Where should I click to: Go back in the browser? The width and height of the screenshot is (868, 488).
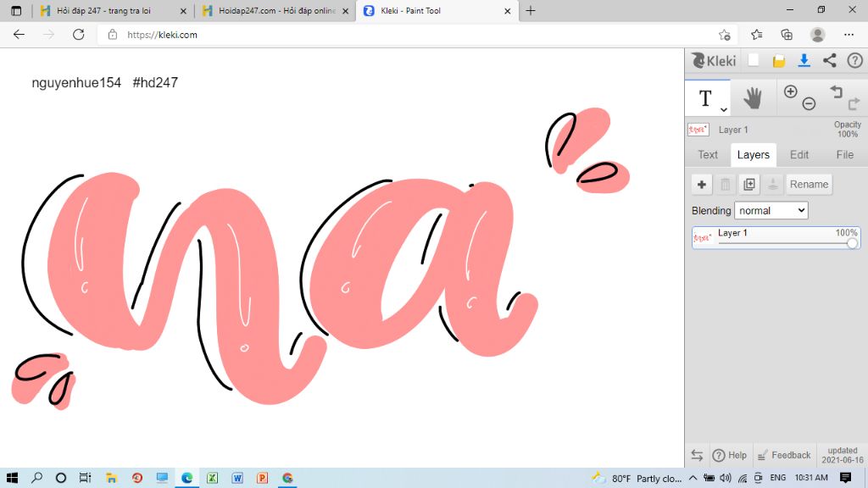point(19,34)
